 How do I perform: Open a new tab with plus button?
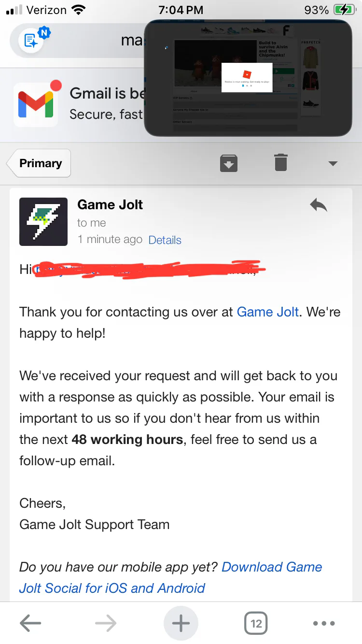tap(181, 623)
